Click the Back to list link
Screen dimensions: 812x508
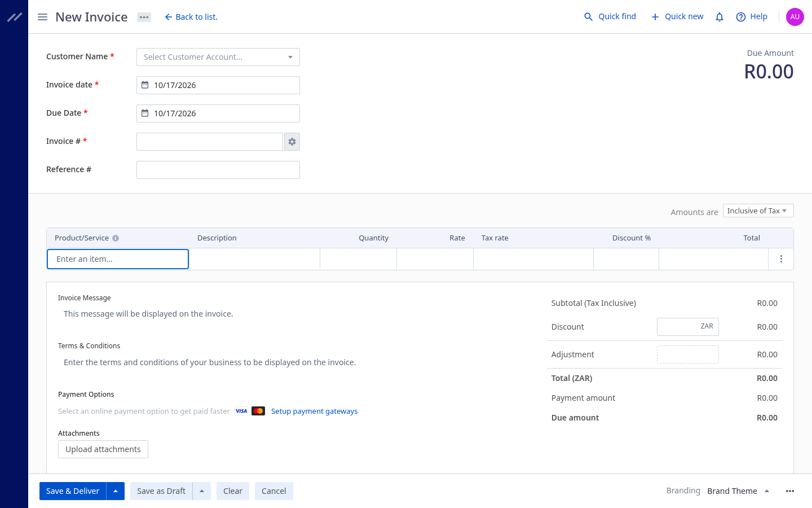tap(191, 17)
